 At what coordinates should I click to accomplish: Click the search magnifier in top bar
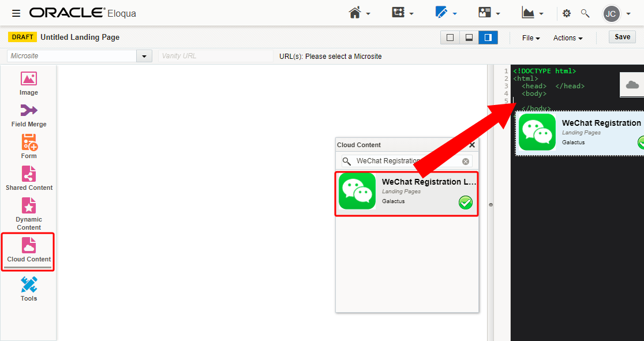pos(585,13)
